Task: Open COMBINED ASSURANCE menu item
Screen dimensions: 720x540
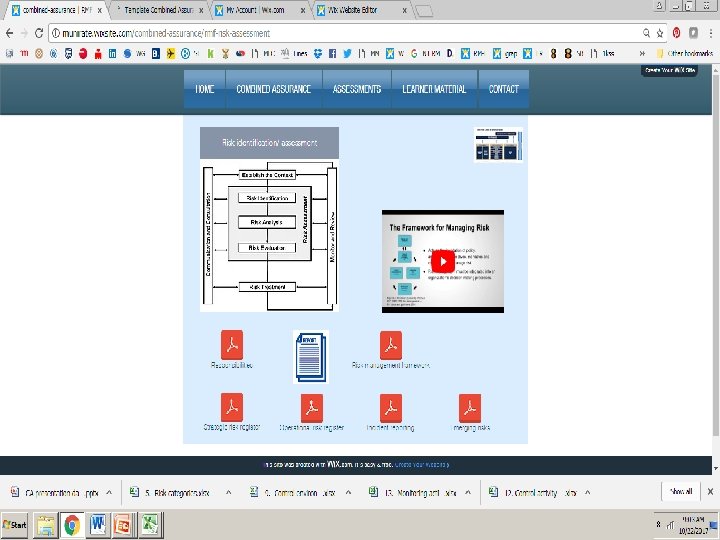Action: coord(274,89)
